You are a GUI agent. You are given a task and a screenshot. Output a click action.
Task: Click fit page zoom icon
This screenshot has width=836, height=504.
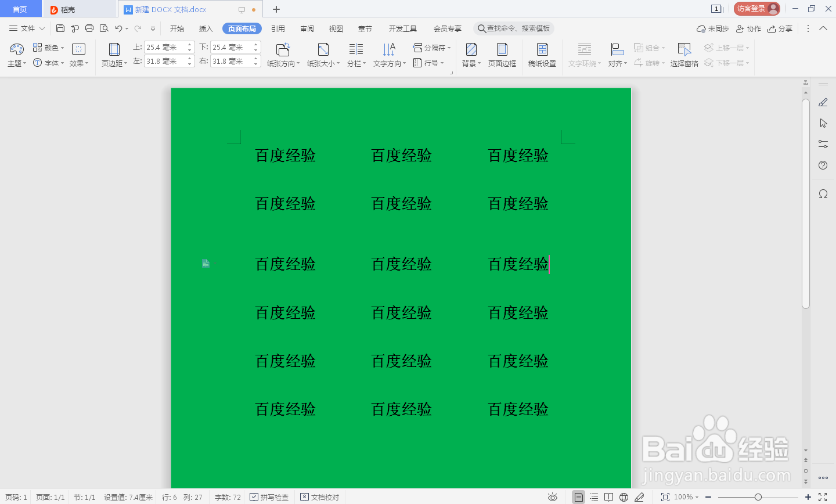[x=665, y=497]
